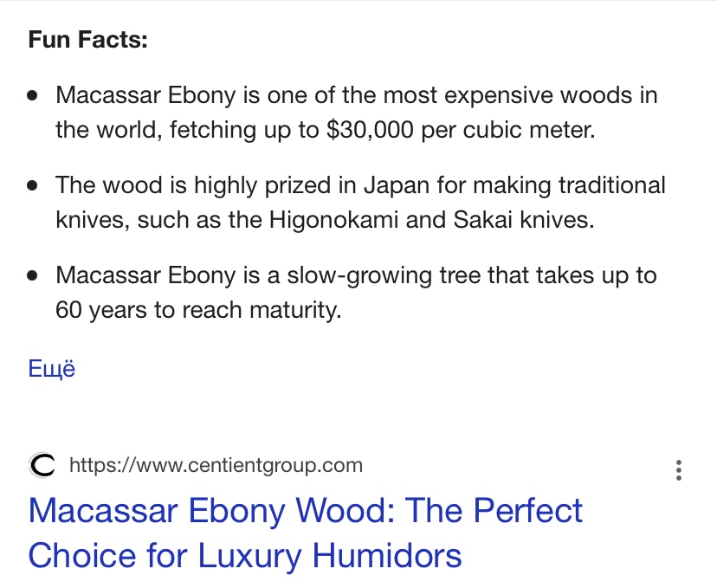Click the word Japan in second fact

(x=397, y=185)
